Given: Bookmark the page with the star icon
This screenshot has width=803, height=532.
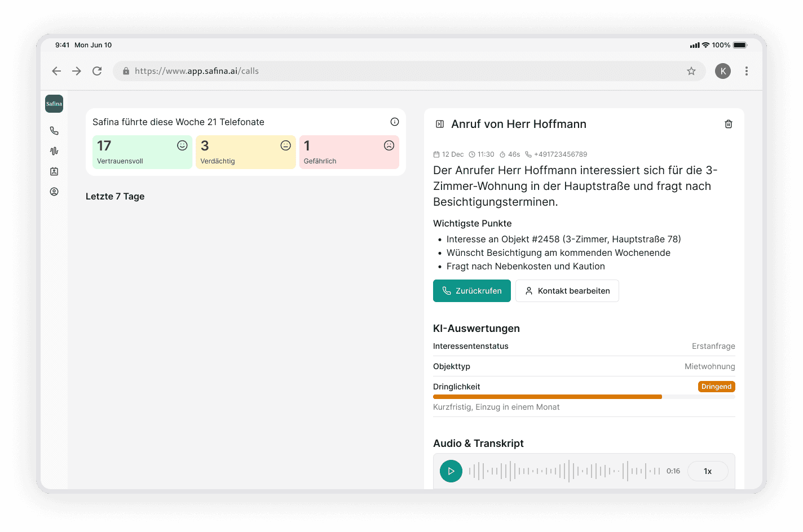Looking at the screenshot, I should point(691,71).
